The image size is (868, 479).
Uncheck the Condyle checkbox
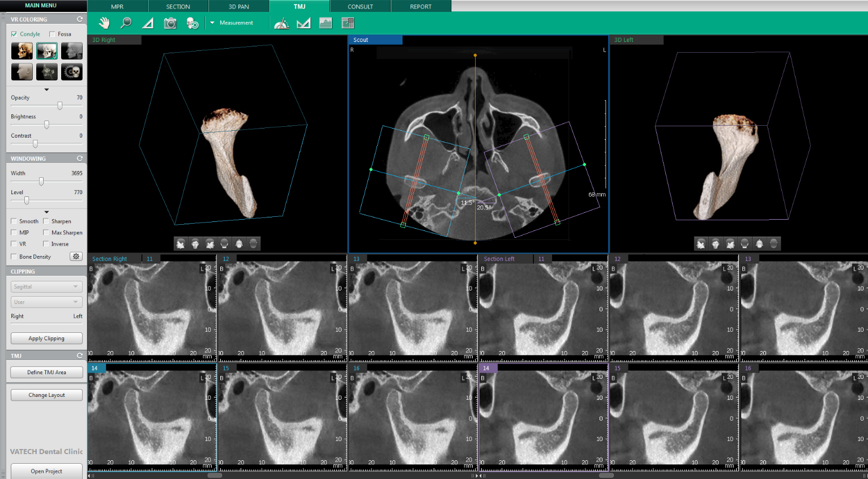14,34
